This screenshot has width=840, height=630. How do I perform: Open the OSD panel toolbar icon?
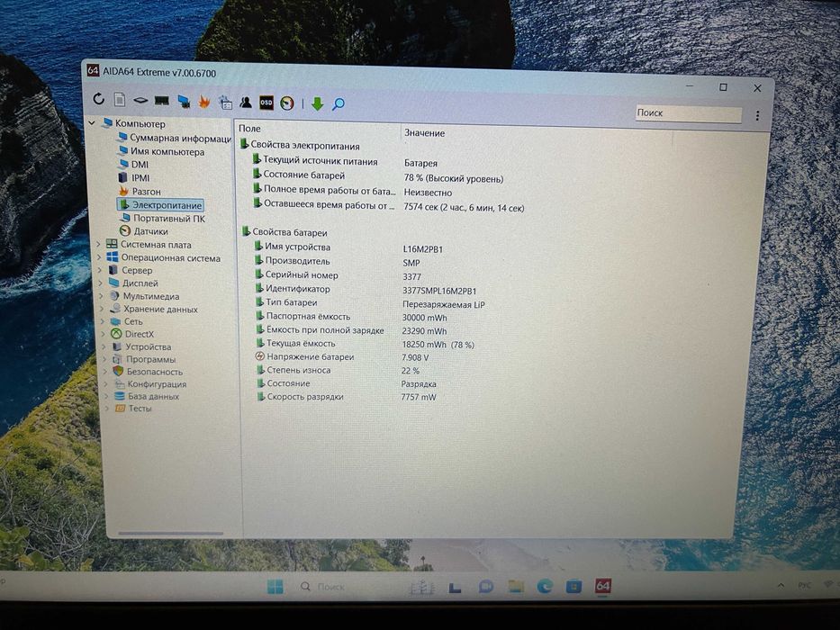(x=266, y=103)
